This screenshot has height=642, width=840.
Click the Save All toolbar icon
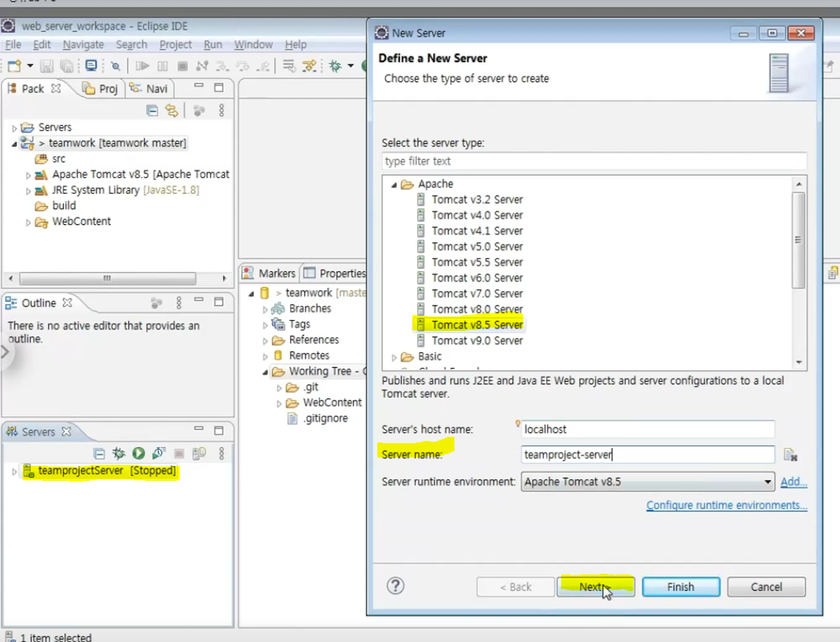[x=66, y=66]
